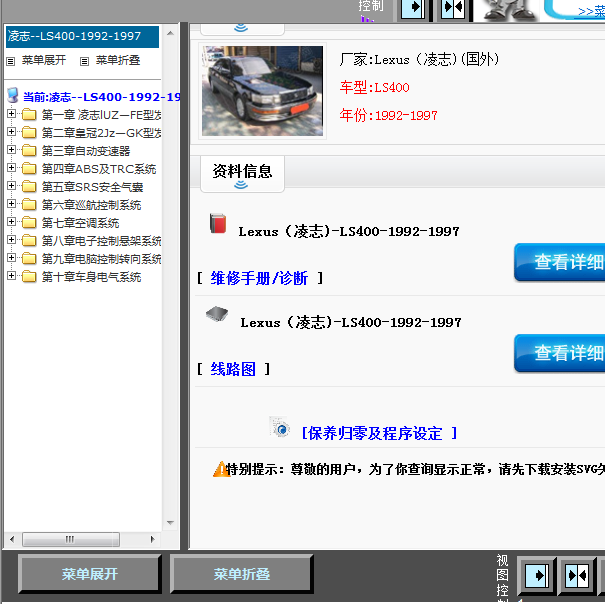Select the 凌志--LS400-1992-1997 header bar
This screenshot has width=605, height=604.
82,37
